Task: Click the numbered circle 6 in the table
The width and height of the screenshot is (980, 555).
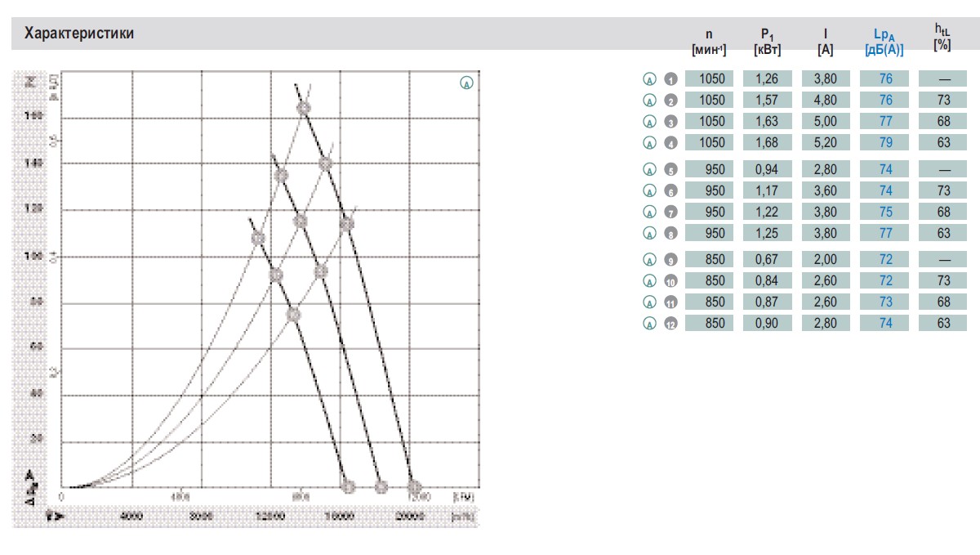Action: point(670,192)
